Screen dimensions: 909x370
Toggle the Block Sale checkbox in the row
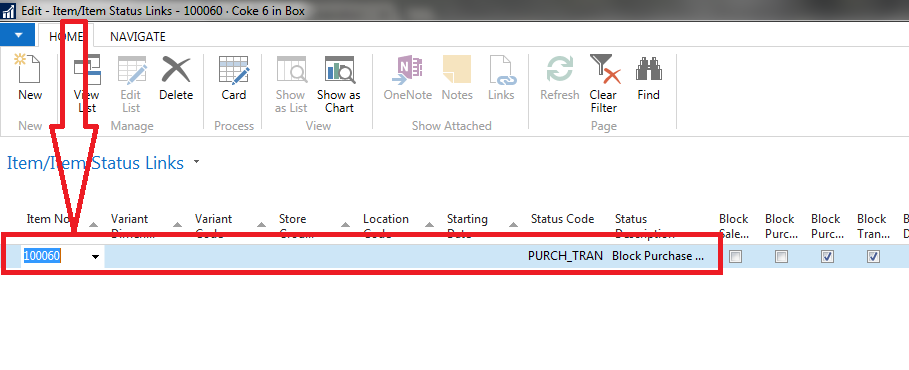(736, 256)
